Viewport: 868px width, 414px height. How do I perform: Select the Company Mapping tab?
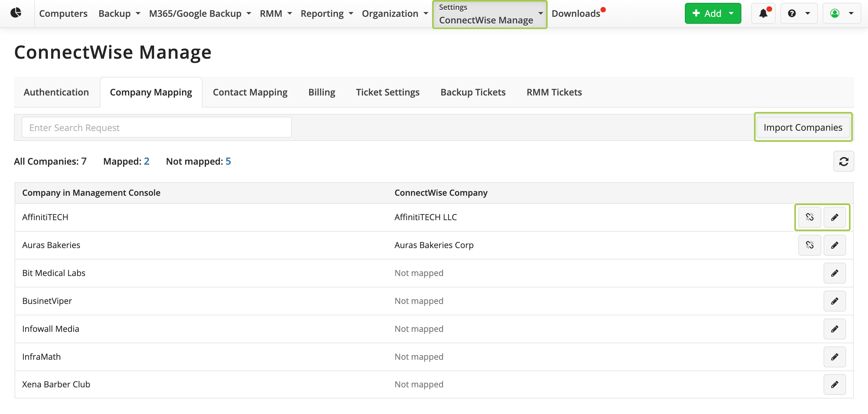(x=151, y=92)
